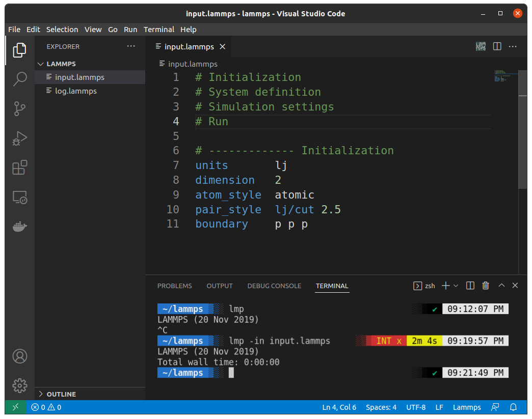Select the TERMINAL panel tab

click(332, 286)
